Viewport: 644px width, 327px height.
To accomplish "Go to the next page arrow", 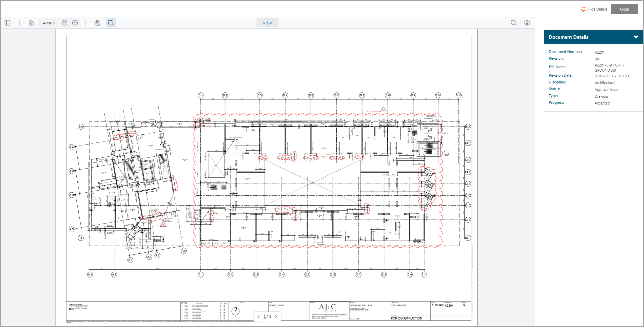I will (x=276, y=316).
